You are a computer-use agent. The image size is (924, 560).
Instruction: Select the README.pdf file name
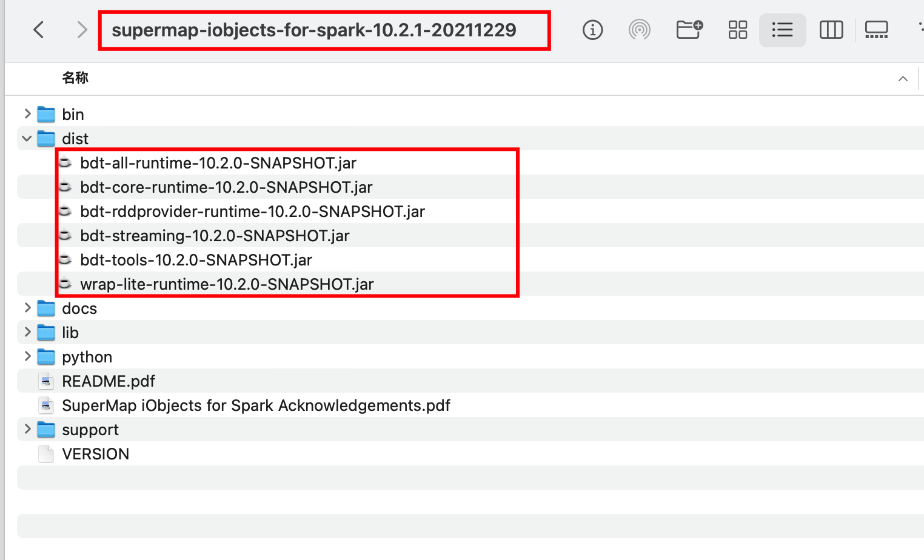tap(109, 381)
